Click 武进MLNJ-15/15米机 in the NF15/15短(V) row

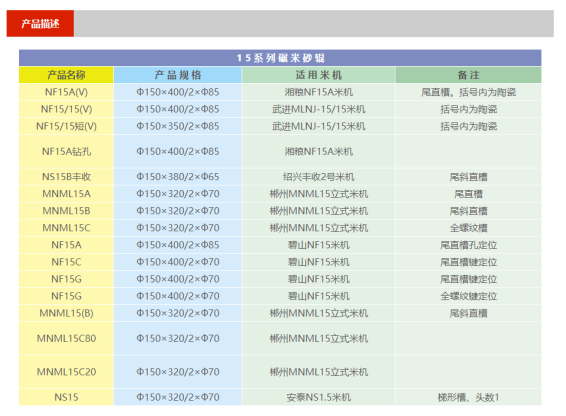[x=318, y=126]
